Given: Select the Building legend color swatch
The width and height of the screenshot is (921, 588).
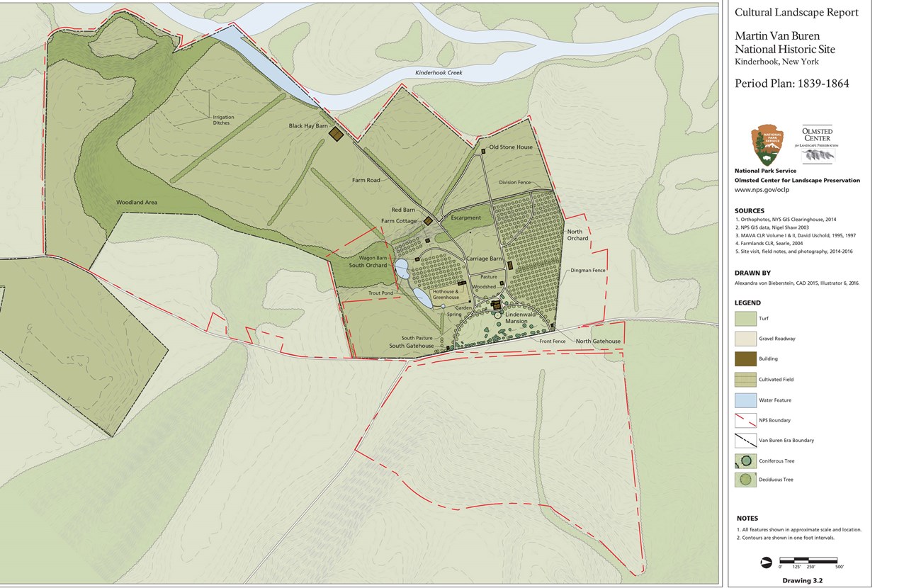Looking at the screenshot, I should (745, 359).
